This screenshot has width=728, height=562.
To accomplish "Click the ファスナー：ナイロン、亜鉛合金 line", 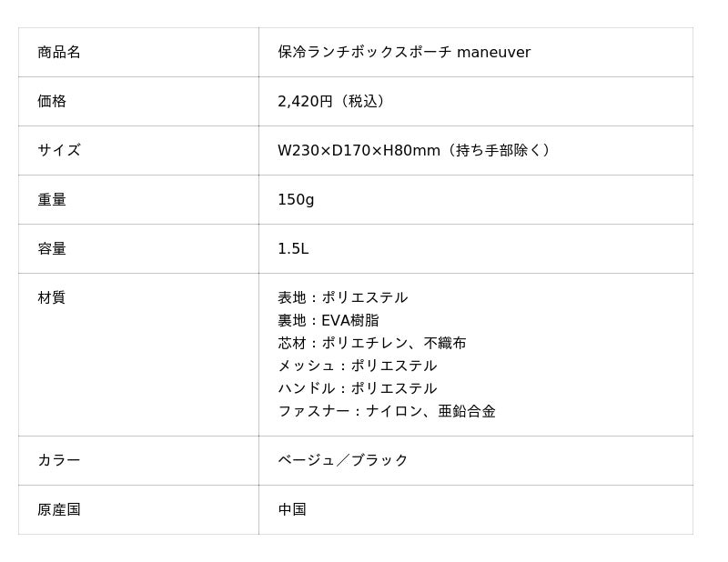I will click(x=386, y=411).
